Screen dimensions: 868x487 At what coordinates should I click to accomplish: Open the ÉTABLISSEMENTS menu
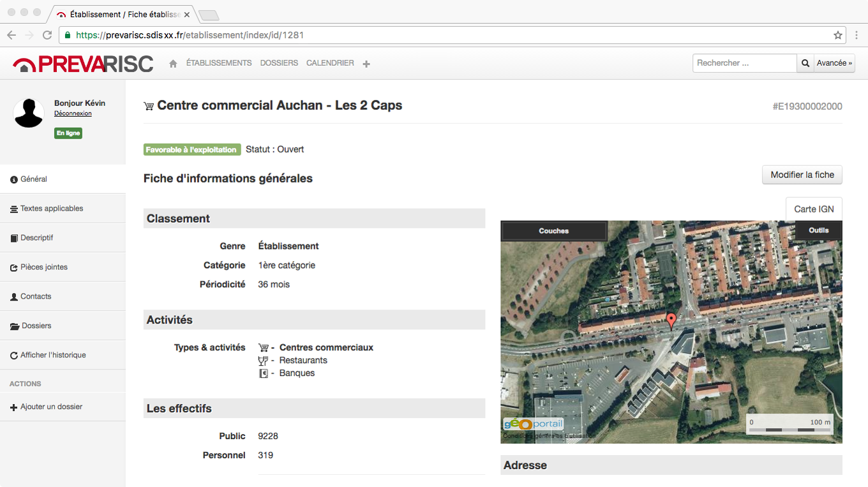coord(219,63)
